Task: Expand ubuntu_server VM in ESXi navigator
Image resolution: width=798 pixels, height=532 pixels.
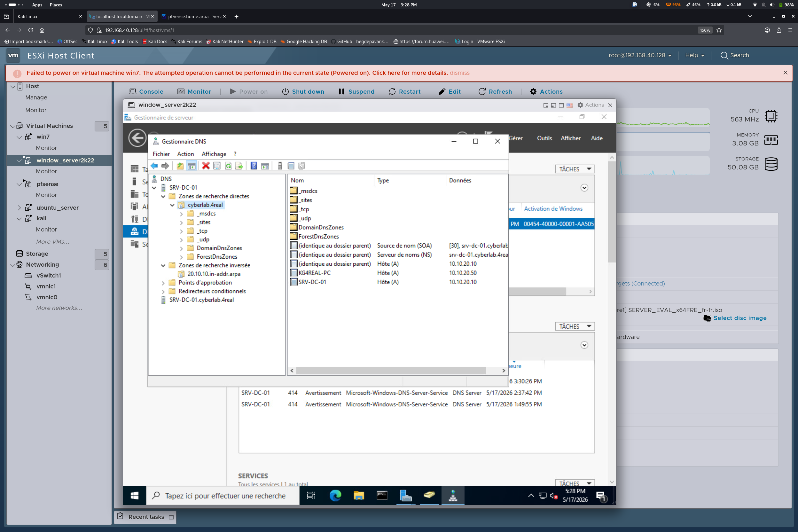Action: (19, 207)
